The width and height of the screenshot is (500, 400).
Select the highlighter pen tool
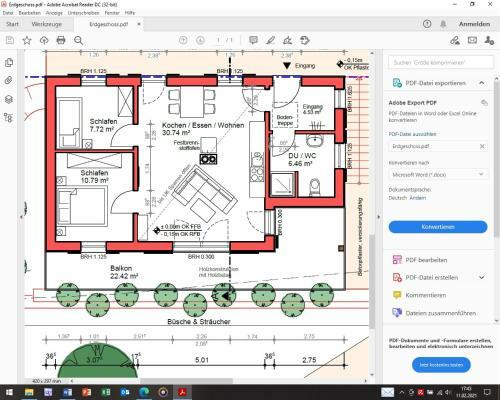coord(271,40)
